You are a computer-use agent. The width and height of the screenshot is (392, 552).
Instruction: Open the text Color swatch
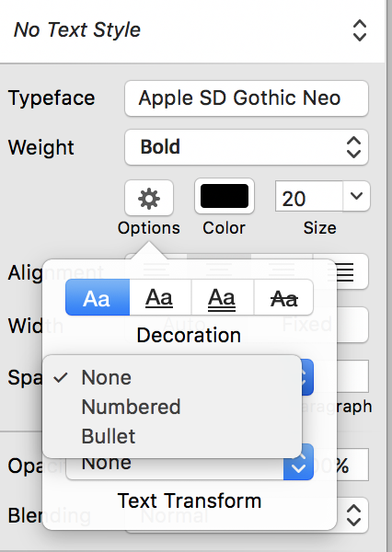225,196
